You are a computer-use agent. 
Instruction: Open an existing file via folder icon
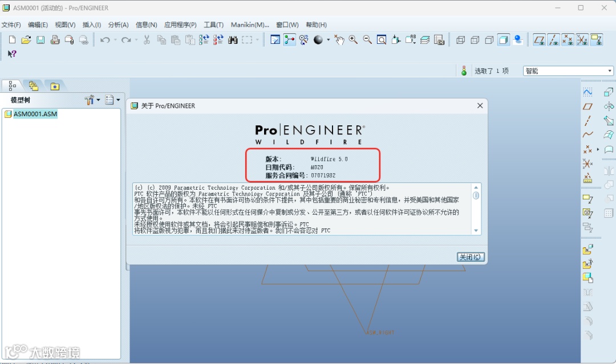tap(26, 40)
